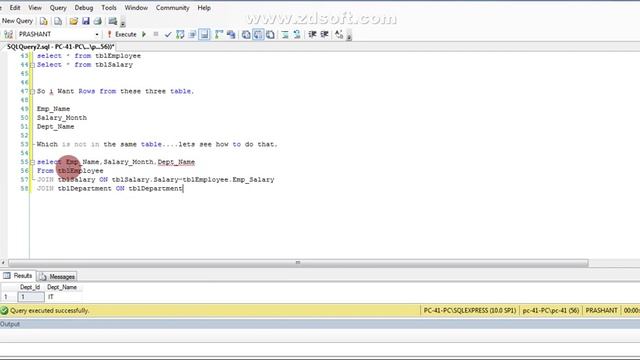Collapse the code block at line 47

(32, 91)
